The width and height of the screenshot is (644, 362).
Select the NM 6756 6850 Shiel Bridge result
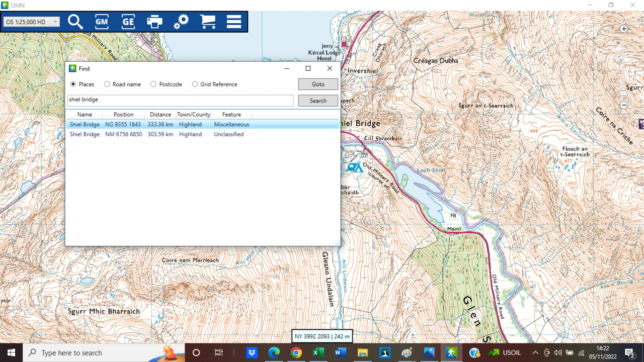point(123,134)
